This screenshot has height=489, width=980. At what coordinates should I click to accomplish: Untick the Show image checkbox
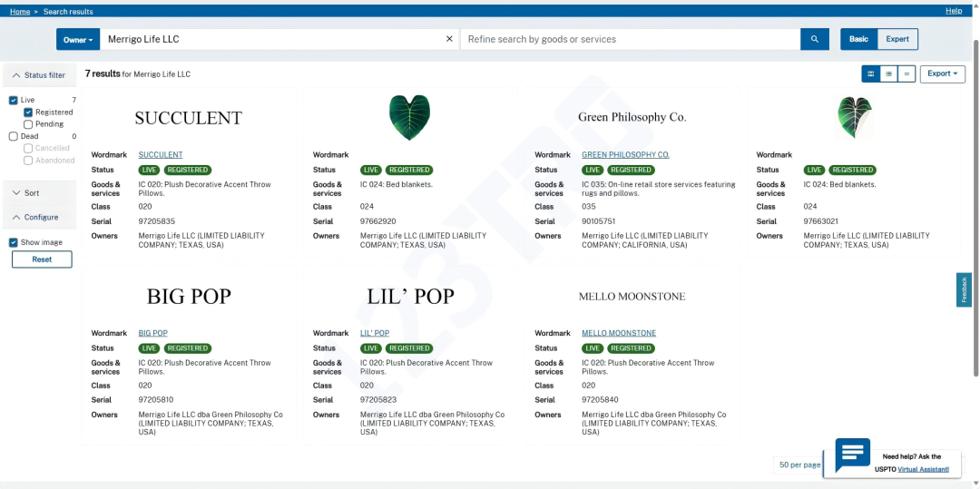(x=14, y=242)
